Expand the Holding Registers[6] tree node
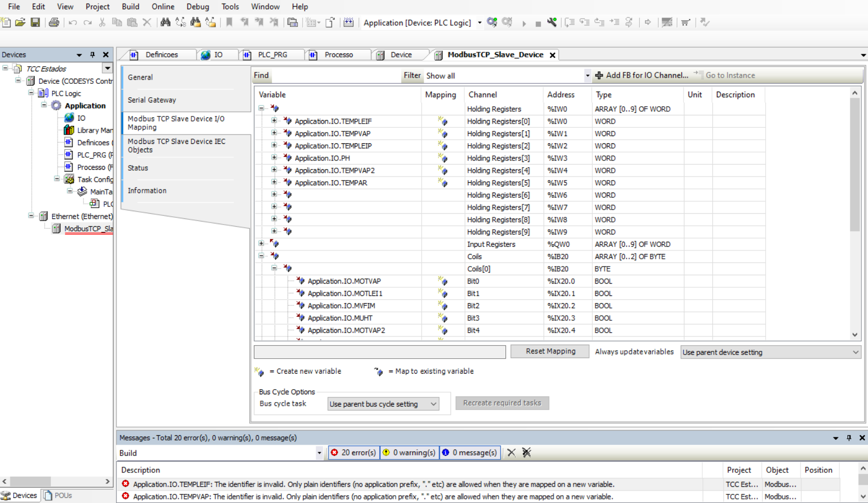 coord(274,195)
